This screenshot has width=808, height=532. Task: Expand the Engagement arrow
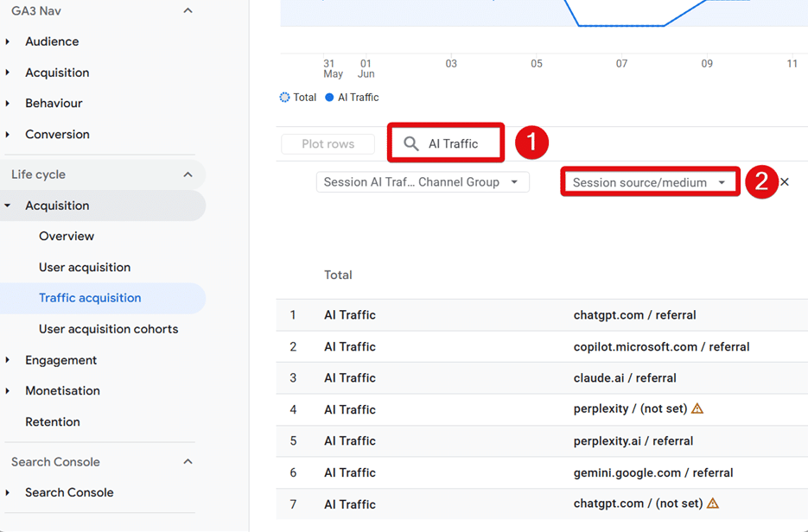point(8,360)
